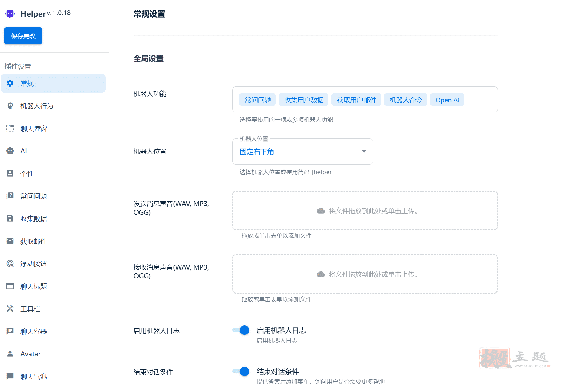Click the Helper robot logo icon
This screenshot has width=577, height=392.
(x=10, y=14)
